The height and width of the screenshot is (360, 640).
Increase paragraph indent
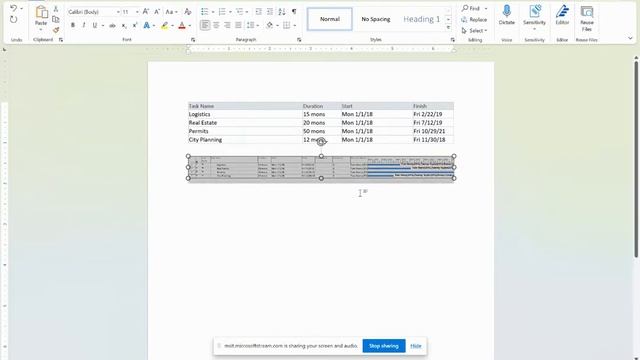click(270, 12)
